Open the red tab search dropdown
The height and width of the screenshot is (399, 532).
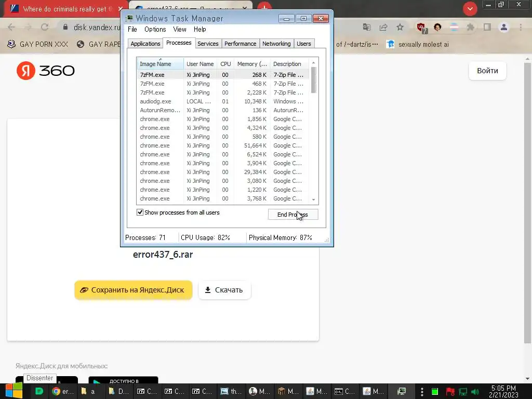point(470,8)
